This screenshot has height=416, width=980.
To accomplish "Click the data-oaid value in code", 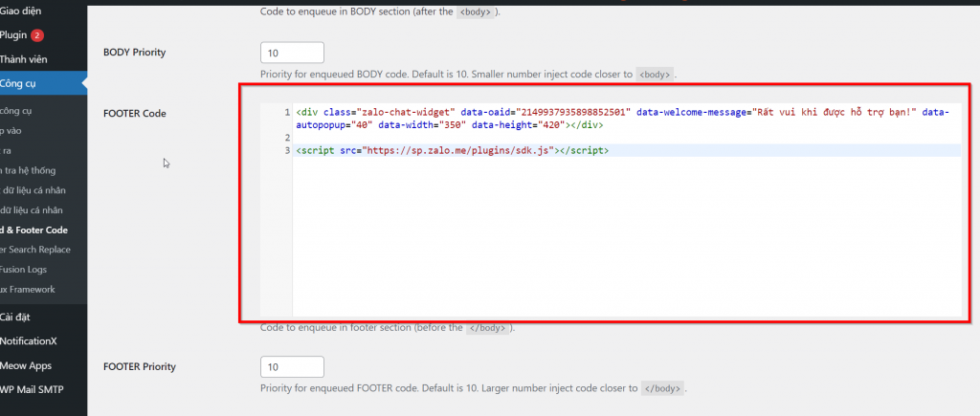I will click(573, 113).
